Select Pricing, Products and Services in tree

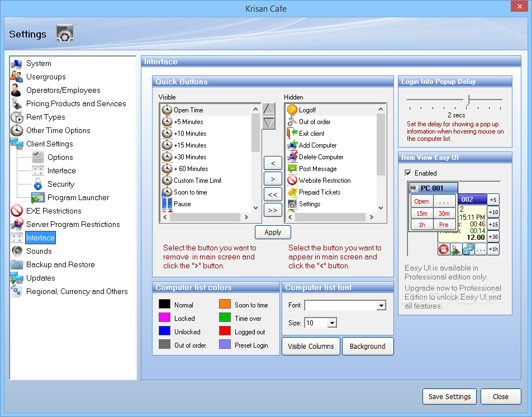(x=76, y=103)
